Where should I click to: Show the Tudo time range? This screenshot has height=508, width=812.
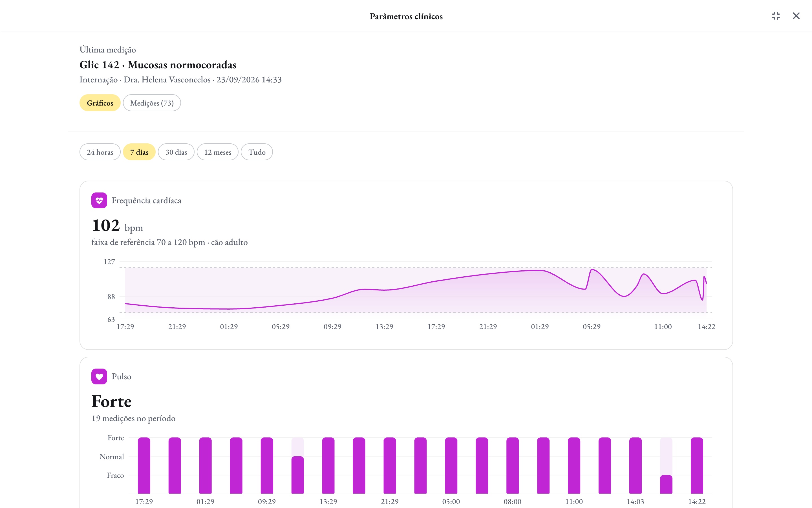tap(257, 152)
